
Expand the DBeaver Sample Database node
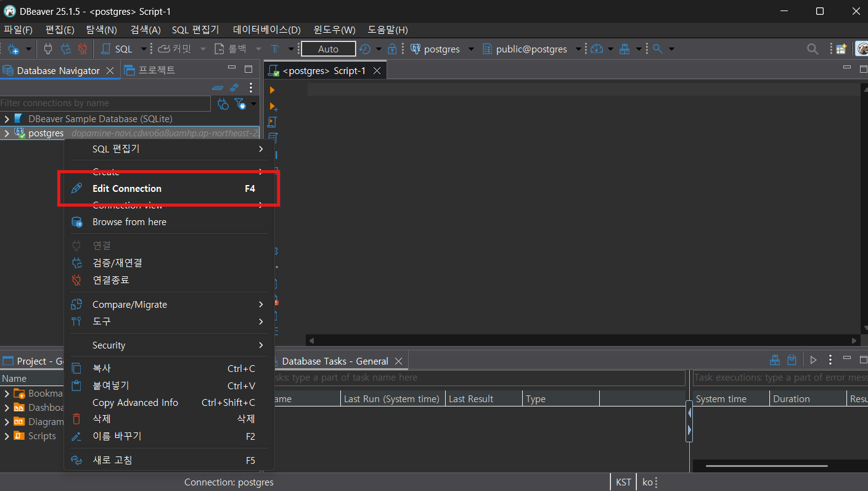[x=6, y=118]
